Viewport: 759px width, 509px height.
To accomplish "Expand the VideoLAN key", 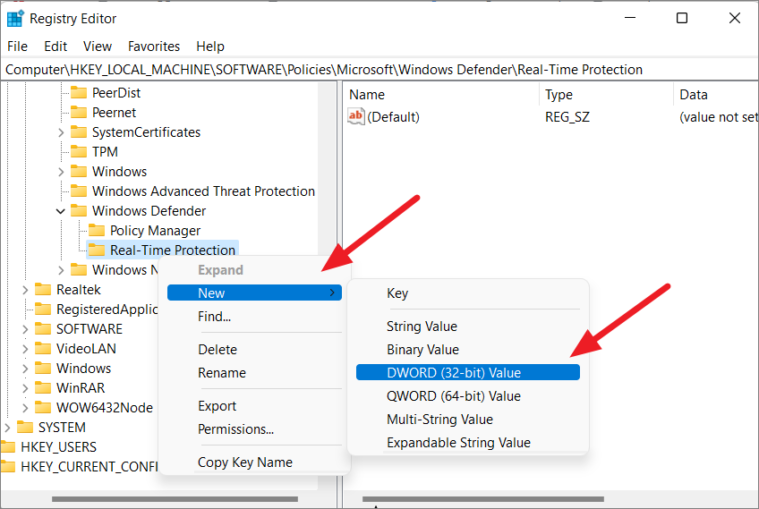I will click(x=25, y=348).
